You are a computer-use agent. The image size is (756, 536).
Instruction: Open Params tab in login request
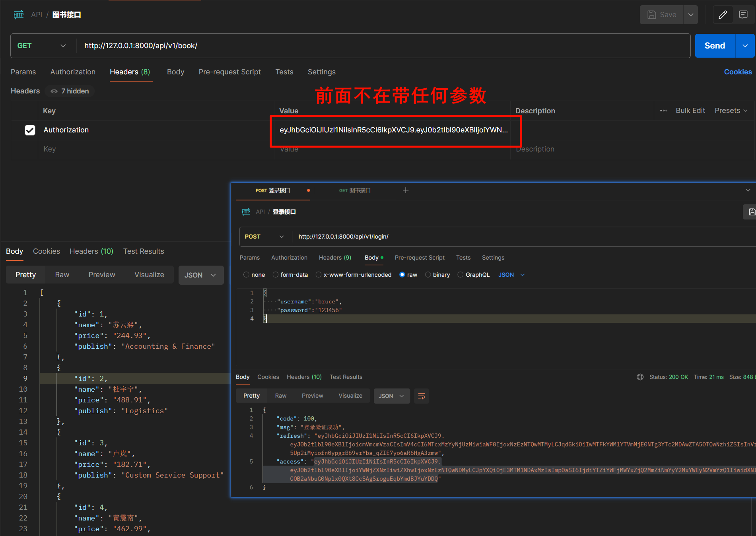click(x=249, y=258)
